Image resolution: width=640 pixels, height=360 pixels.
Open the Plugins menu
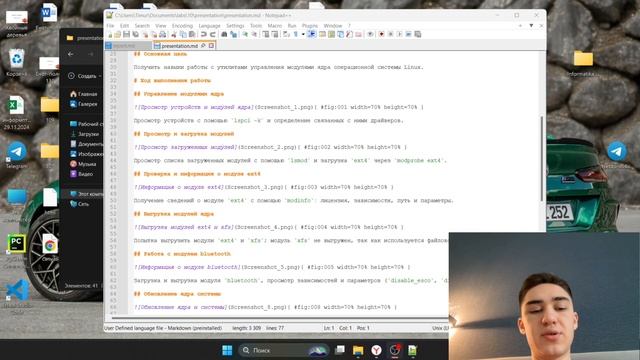(310, 26)
